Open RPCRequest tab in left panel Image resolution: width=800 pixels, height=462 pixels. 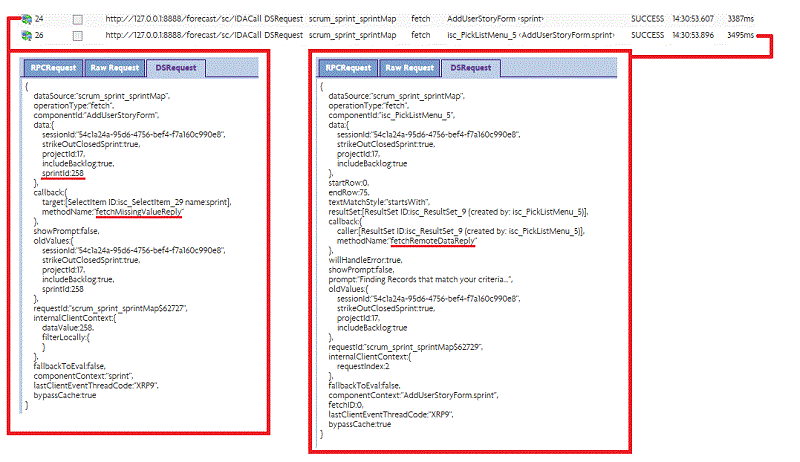[52, 68]
